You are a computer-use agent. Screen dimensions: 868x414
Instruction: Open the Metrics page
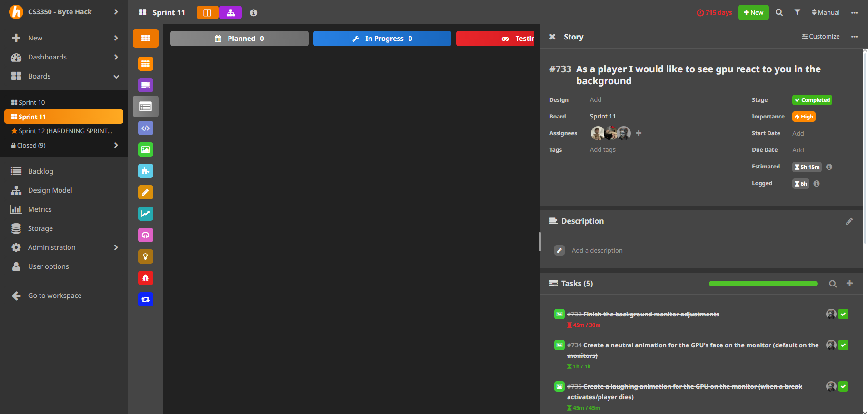pos(40,209)
